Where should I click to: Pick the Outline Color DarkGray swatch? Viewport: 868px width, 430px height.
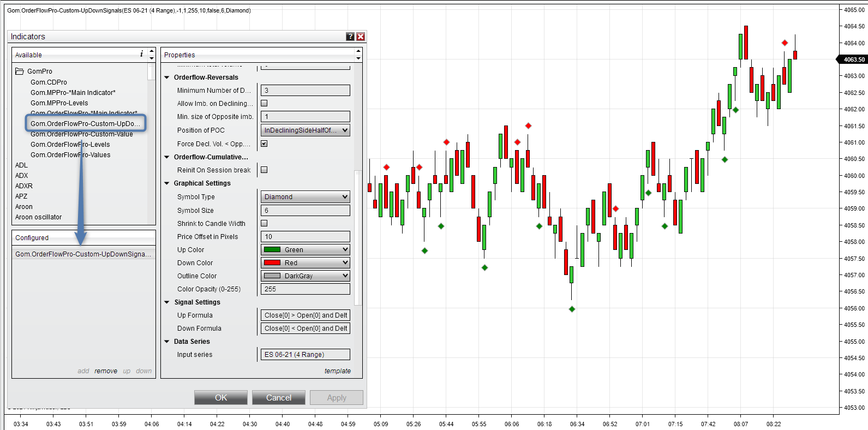coord(272,276)
